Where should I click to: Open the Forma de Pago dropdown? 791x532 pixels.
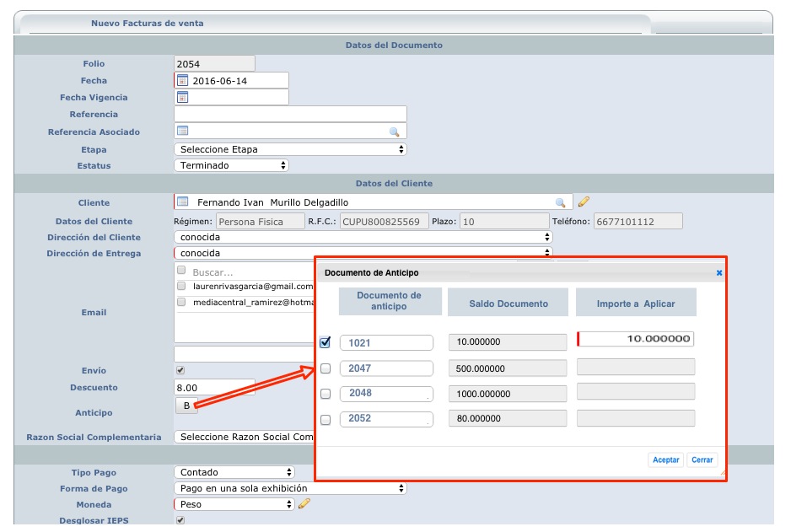291,488
